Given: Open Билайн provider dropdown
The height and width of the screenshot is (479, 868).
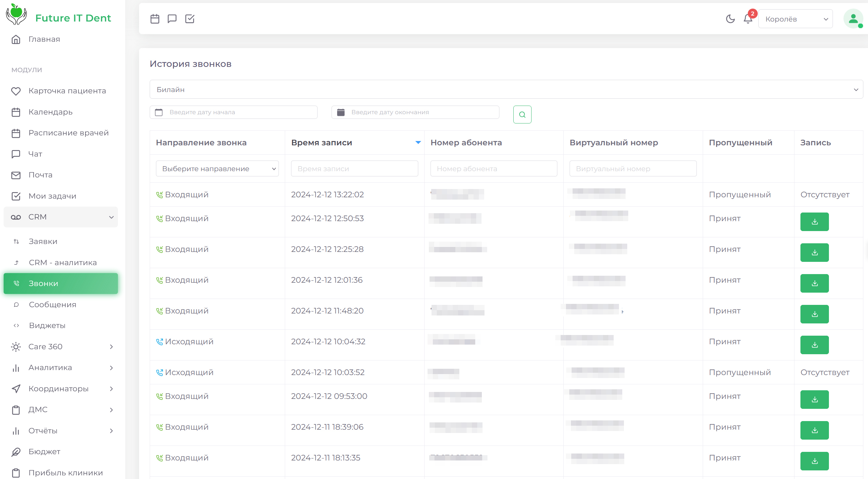Looking at the screenshot, I should click(506, 90).
